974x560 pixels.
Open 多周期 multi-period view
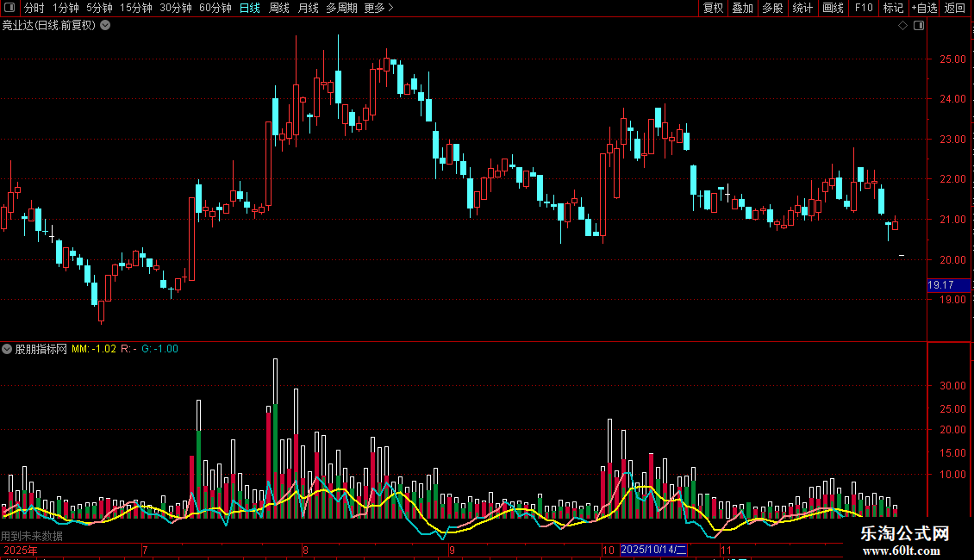[341, 8]
